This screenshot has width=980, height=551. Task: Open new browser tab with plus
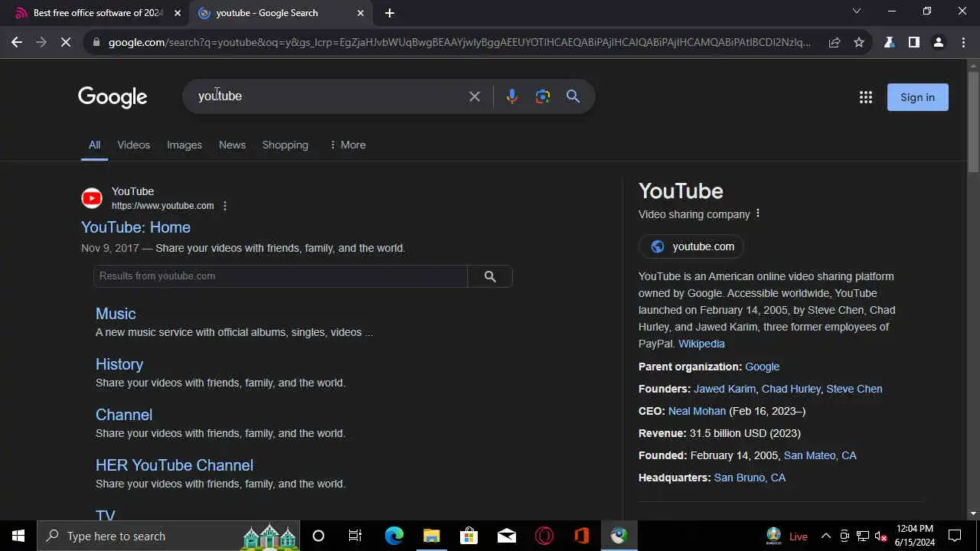pyautogui.click(x=389, y=13)
